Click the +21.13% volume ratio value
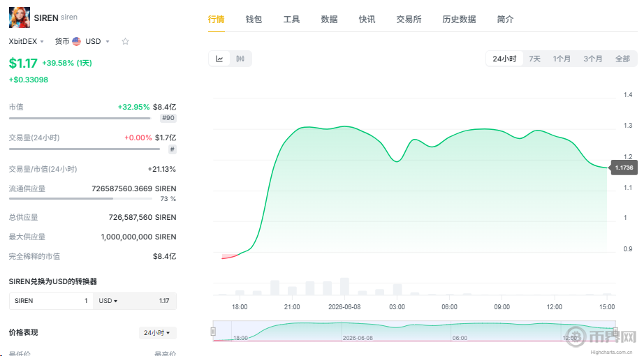Screen dimensions: 644x356 click(162, 169)
